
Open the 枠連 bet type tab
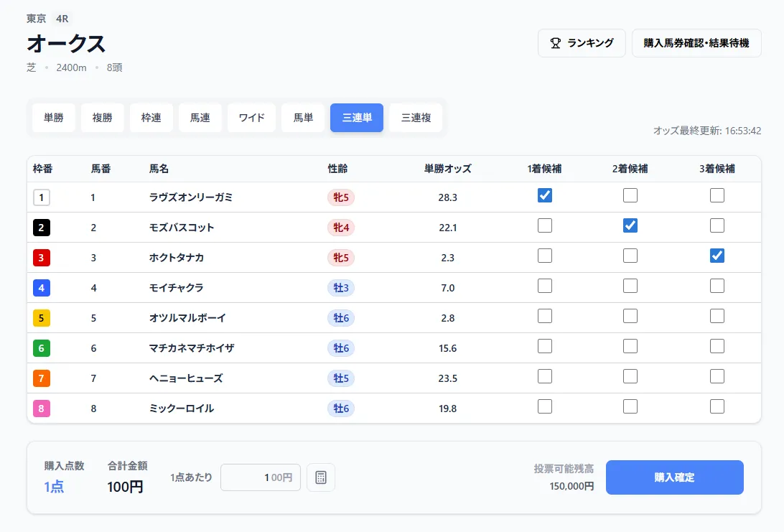click(151, 117)
